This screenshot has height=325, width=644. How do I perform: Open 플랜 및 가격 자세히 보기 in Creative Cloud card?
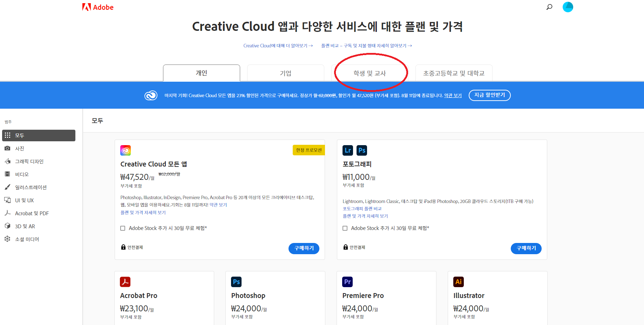point(143,212)
